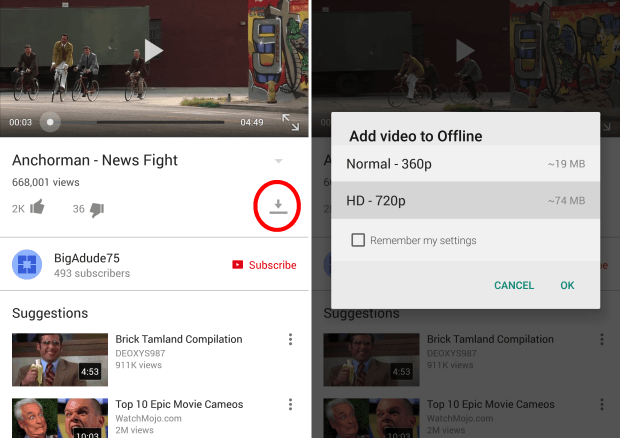Tap the fullscreen expand arrows icon
The height and width of the screenshot is (438, 620).
[x=291, y=122]
